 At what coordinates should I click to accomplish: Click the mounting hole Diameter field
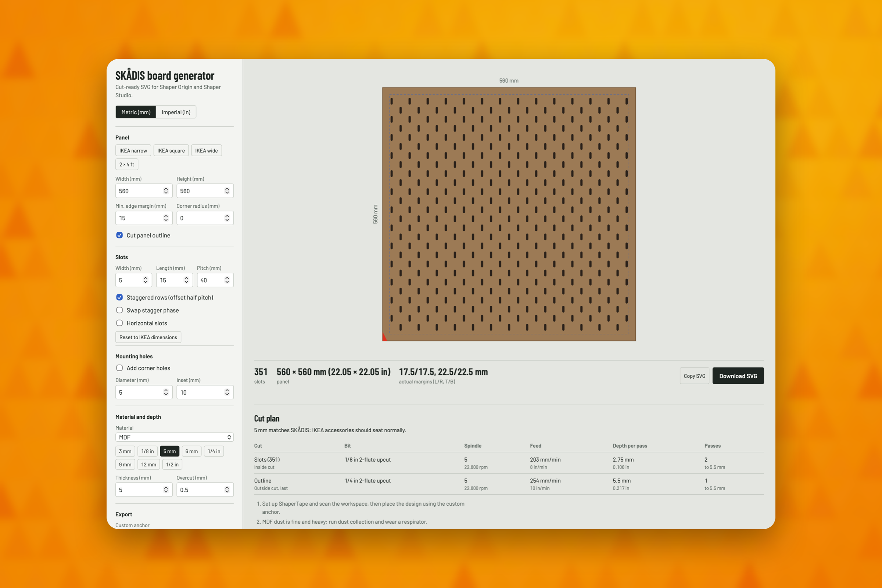tap(144, 392)
